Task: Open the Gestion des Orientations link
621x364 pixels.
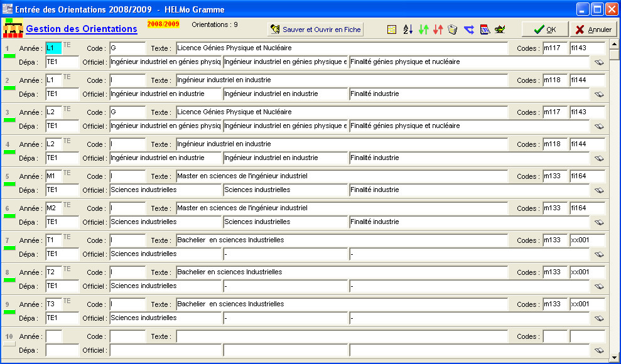Action: tap(82, 29)
